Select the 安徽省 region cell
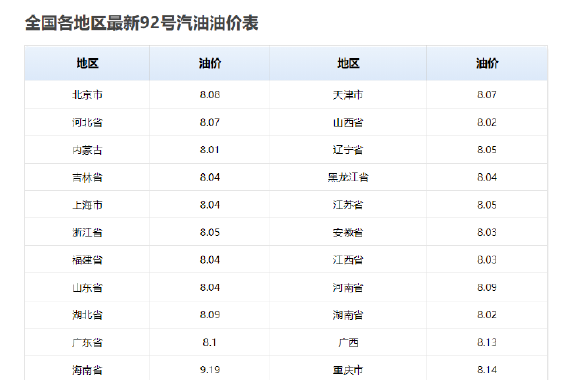 pos(348,232)
